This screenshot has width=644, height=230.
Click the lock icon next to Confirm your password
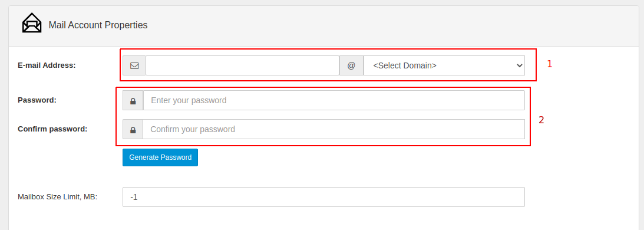point(133,129)
